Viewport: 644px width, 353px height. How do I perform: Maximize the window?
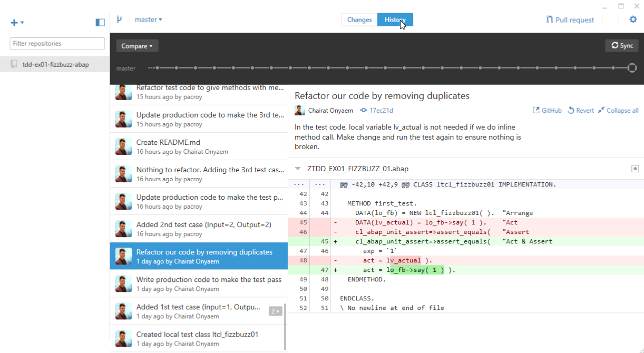[x=621, y=6]
